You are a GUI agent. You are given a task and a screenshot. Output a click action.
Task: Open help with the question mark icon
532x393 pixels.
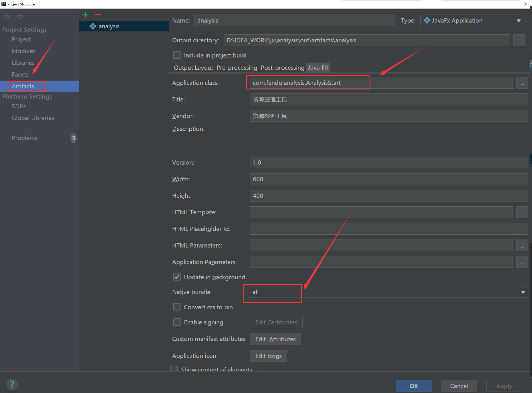(12, 384)
